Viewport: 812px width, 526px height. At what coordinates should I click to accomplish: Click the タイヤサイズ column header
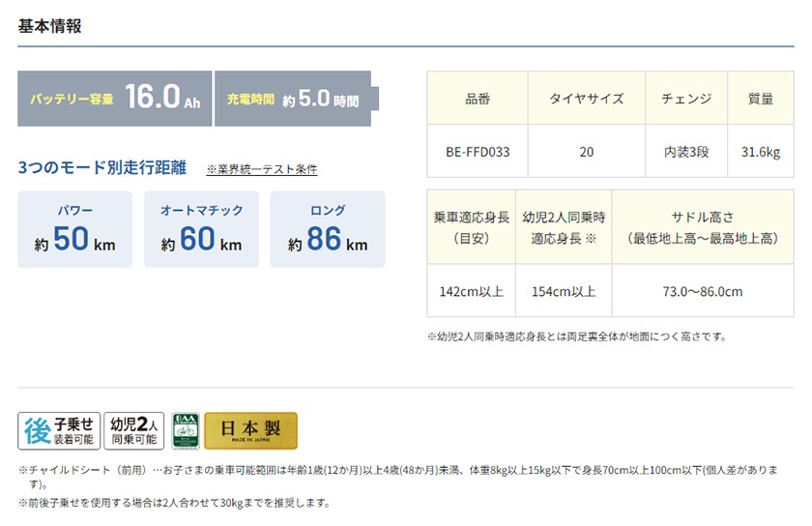587,99
